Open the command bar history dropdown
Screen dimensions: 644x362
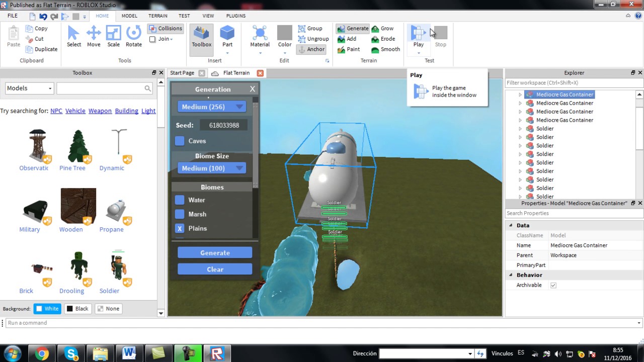coord(639,323)
